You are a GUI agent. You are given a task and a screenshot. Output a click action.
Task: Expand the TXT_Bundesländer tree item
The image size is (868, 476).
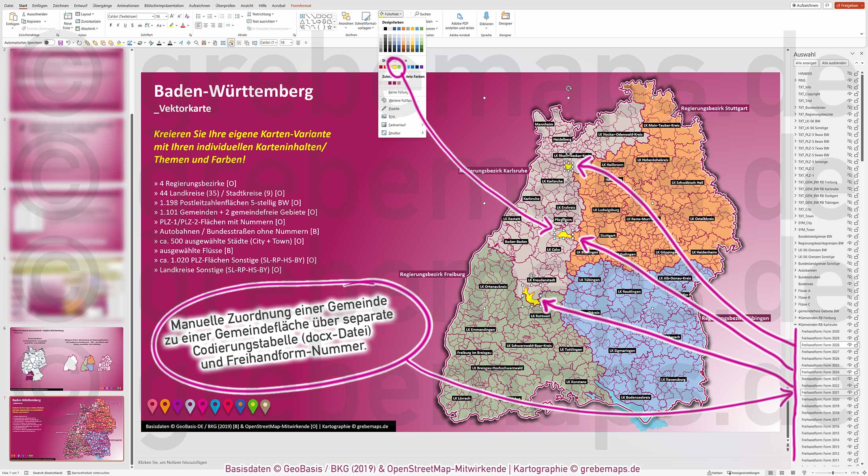795,107
